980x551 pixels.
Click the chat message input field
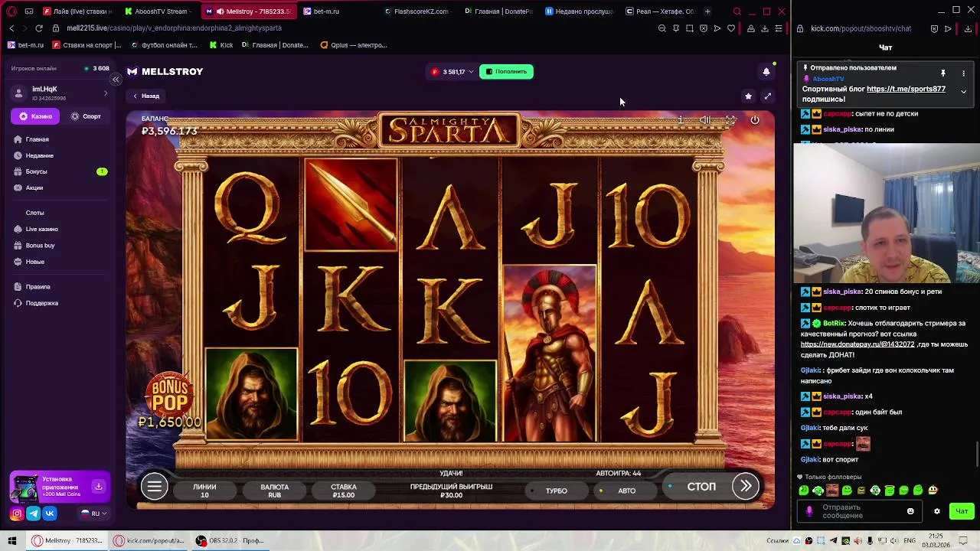tap(861, 511)
